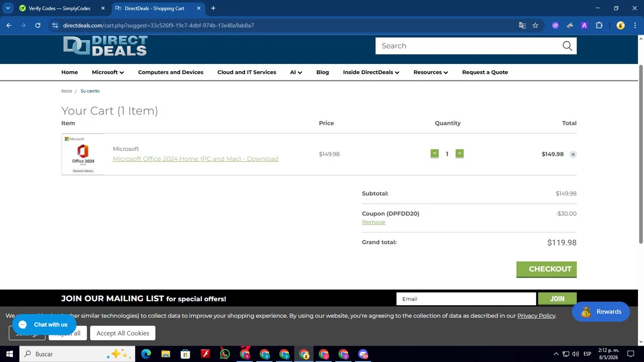Click the Su carrito breadcrumb
Screen dimensions: 644x362
(90, 91)
